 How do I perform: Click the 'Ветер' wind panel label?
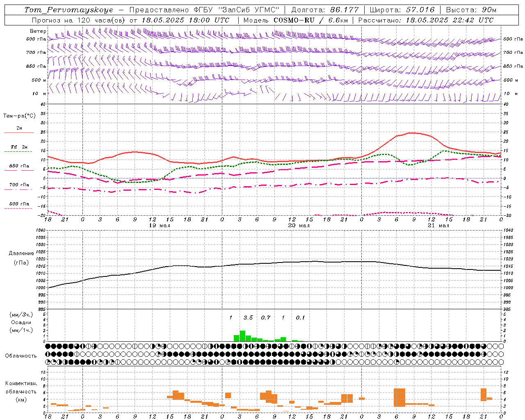(38, 31)
